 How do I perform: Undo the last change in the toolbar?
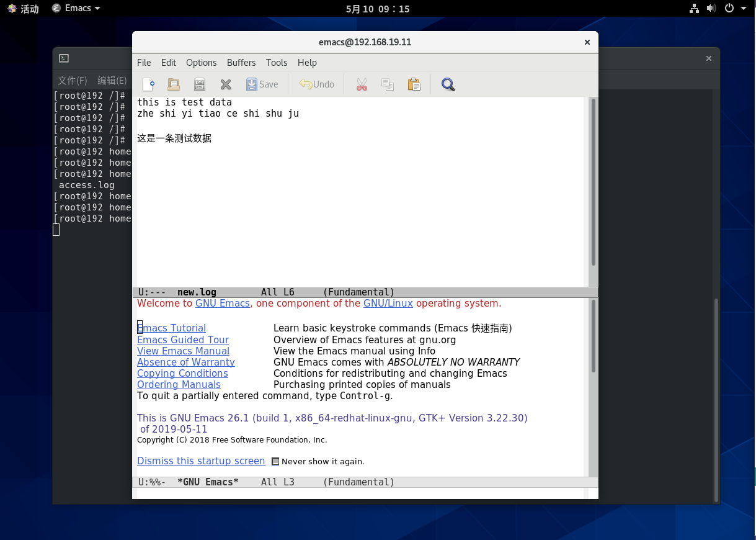point(316,84)
